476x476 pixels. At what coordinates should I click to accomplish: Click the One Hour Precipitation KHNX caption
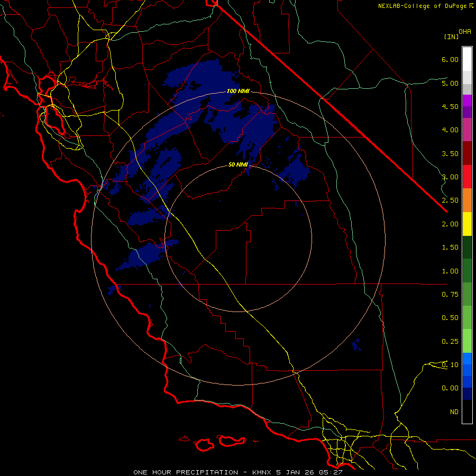(238, 472)
